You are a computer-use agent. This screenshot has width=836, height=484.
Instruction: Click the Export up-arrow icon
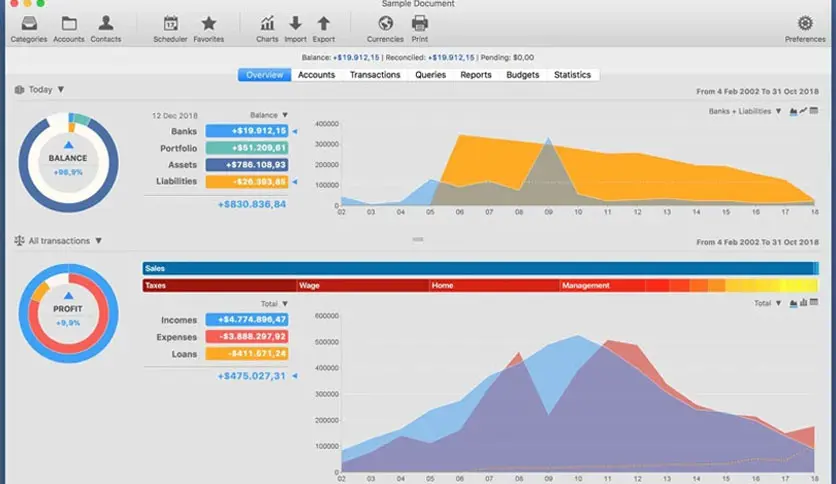(x=324, y=23)
